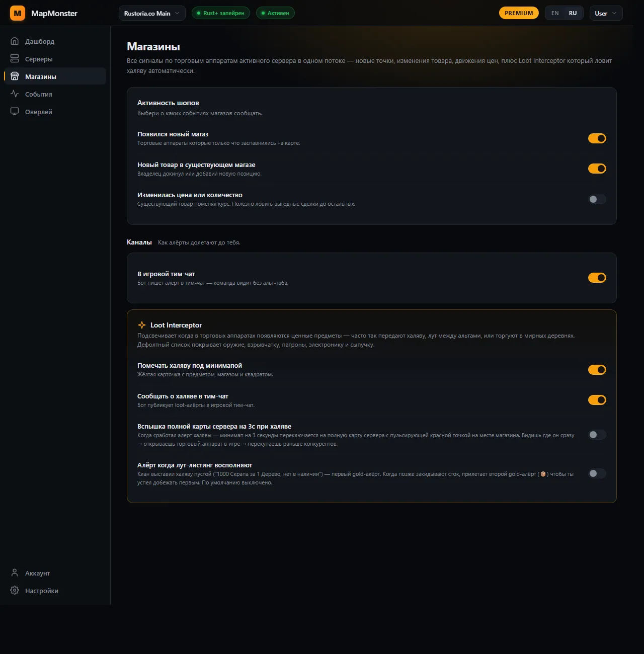Click the Серверы server-stack icon
The width and height of the screenshot is (644, 654).
click(15, 59)
